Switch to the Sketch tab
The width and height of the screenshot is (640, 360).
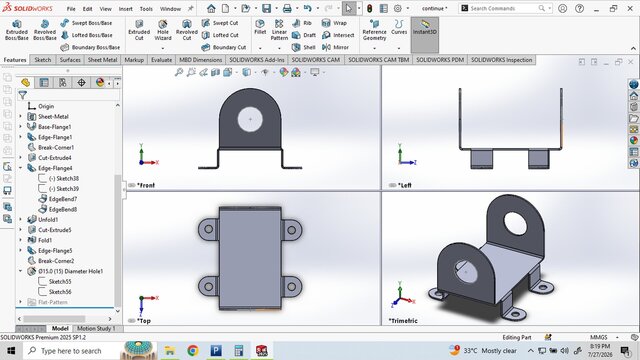point(43,60)
